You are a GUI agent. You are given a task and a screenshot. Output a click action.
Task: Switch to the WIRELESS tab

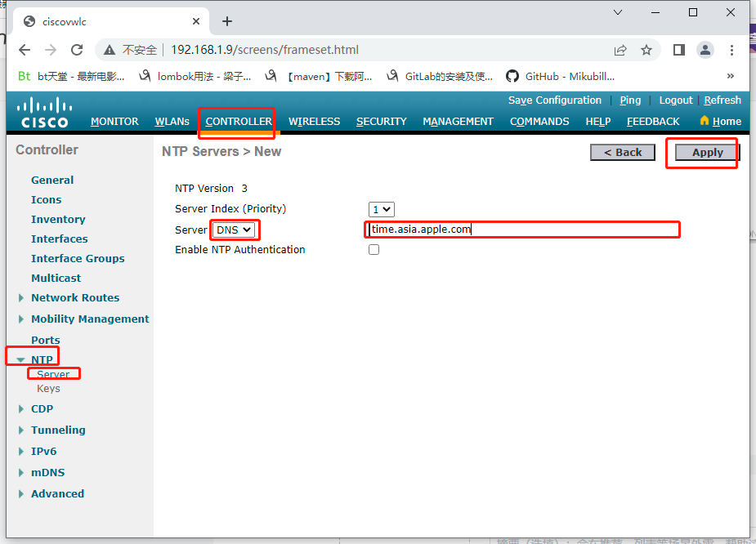(314, 121)
